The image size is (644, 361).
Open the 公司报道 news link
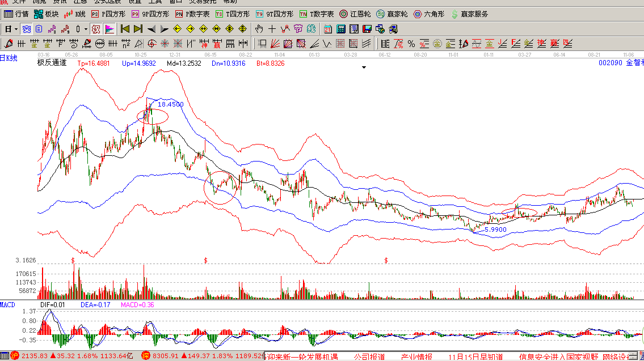pos(369,356)
